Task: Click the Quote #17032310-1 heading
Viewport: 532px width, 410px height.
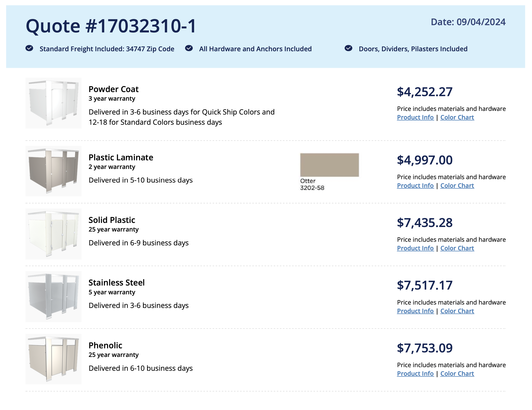Action: tap(111, 26)
